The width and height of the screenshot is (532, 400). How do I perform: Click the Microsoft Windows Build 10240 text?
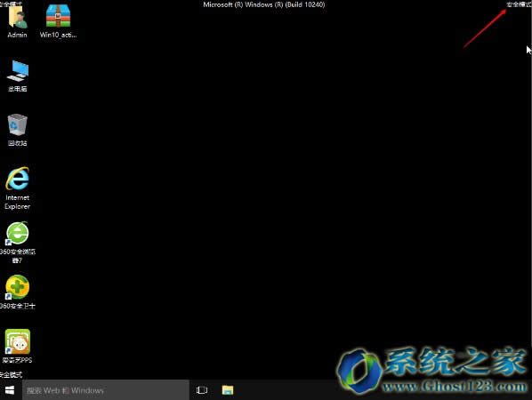[264, 4]
